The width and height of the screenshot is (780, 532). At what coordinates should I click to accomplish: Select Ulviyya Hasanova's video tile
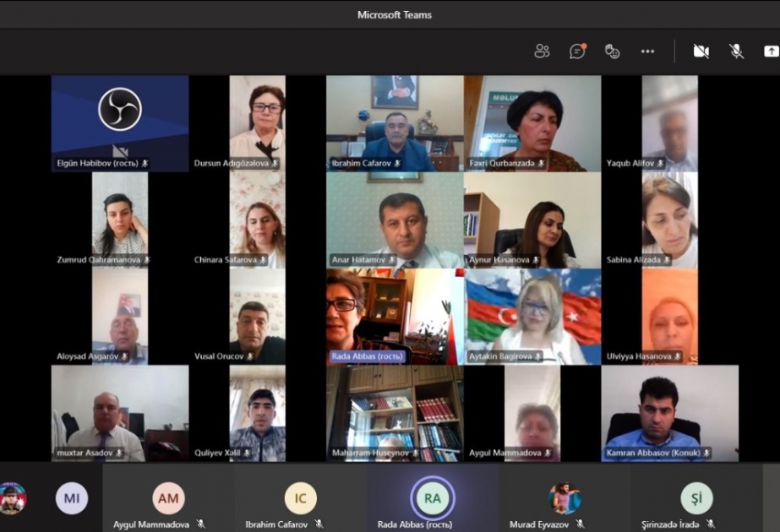click(x=669, y=317)
